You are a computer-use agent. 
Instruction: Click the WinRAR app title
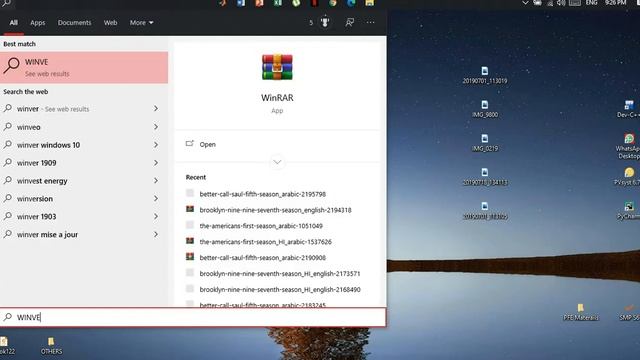pos(277,98)
